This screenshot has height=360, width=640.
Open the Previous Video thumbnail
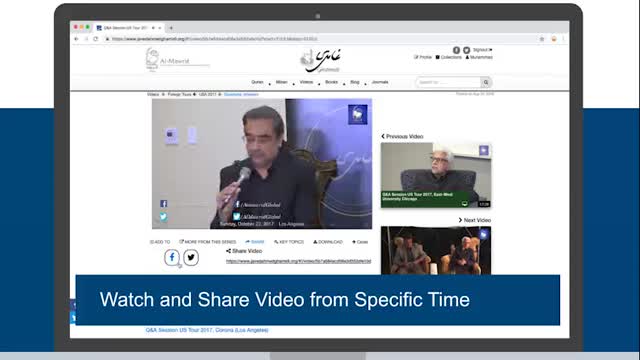tap(436, 175)
